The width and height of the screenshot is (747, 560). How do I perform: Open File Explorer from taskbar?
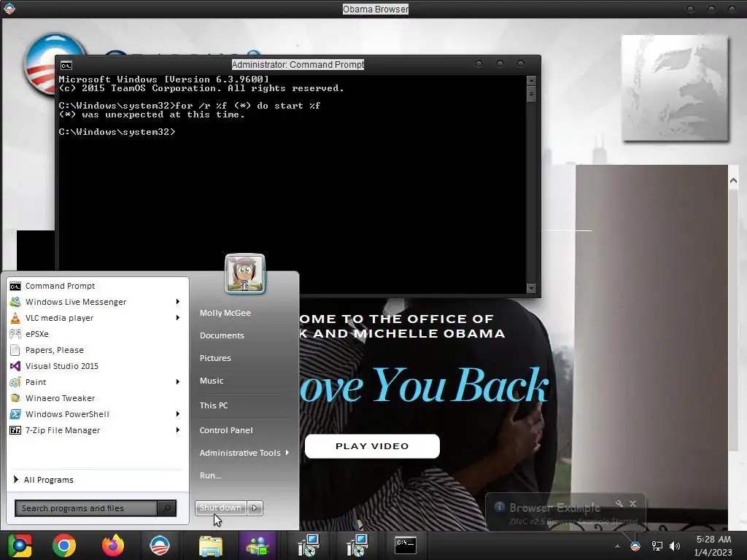pos(211,545)
